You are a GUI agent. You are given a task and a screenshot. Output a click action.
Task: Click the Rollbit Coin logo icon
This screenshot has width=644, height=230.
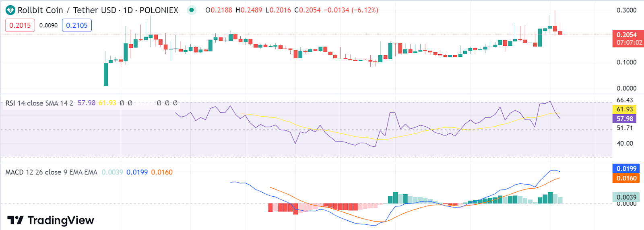coord(10,10)
